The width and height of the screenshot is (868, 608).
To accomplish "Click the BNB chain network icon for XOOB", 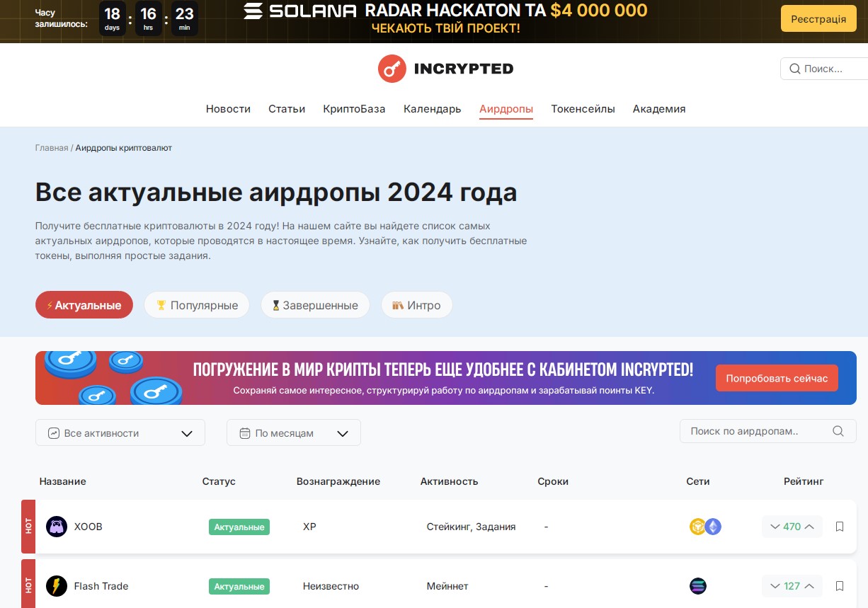I will [x=697, y=527].
